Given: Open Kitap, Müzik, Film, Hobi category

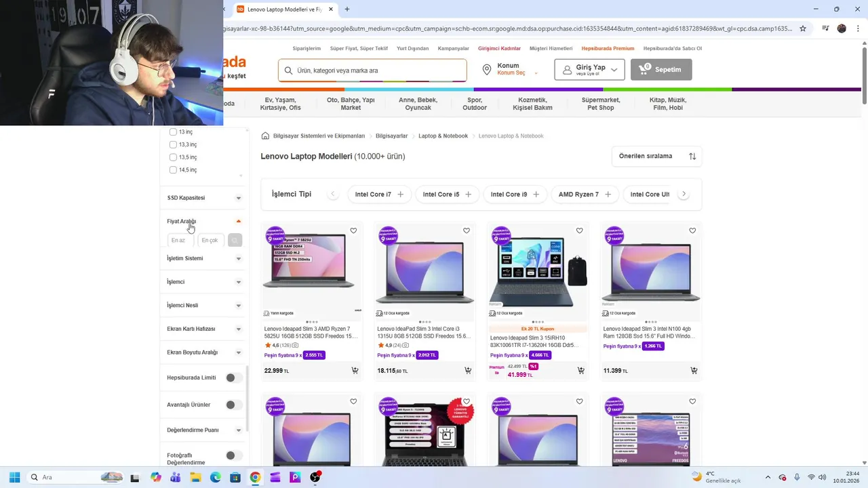Looking at the screenshot, I should [668, 104].
